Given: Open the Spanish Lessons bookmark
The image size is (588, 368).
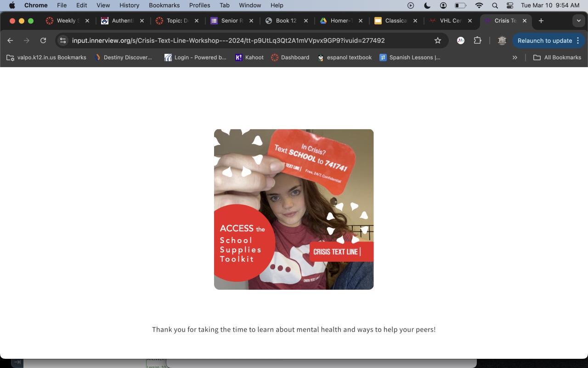Looking at the screenshot, I should (x=410, y=57).
